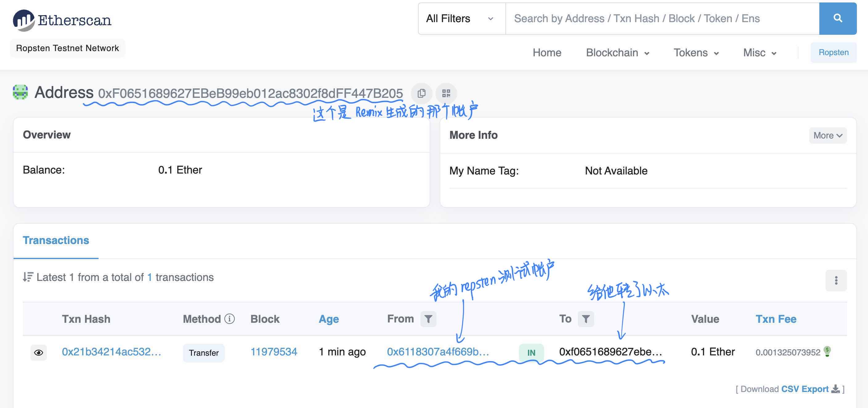This screenshot has width=868, height=408.
Task: Click the search input field
Action: pyautogui.click(x=662, y=18)
